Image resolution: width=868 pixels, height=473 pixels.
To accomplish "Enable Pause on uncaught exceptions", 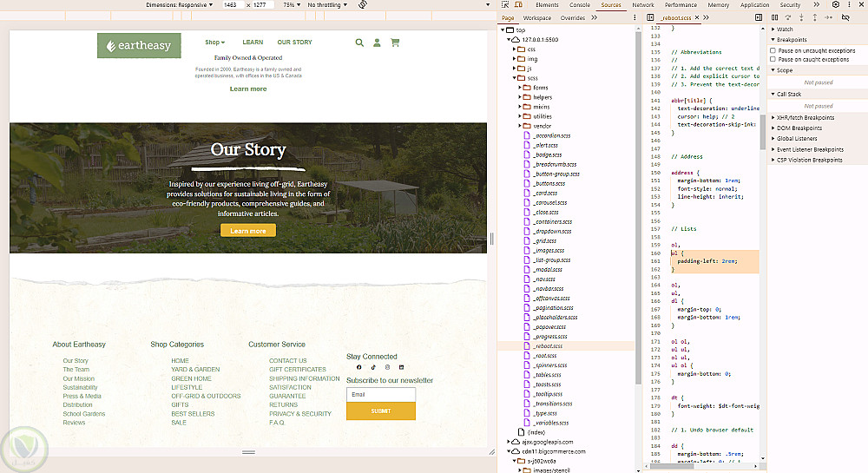I will point(773,50).
